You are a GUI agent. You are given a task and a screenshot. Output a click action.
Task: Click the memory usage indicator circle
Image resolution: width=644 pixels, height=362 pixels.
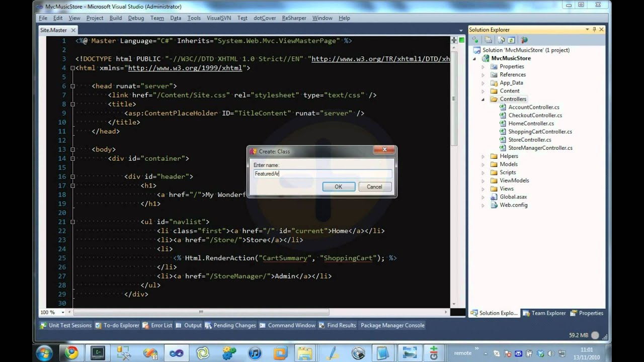(x=595, y=335)
